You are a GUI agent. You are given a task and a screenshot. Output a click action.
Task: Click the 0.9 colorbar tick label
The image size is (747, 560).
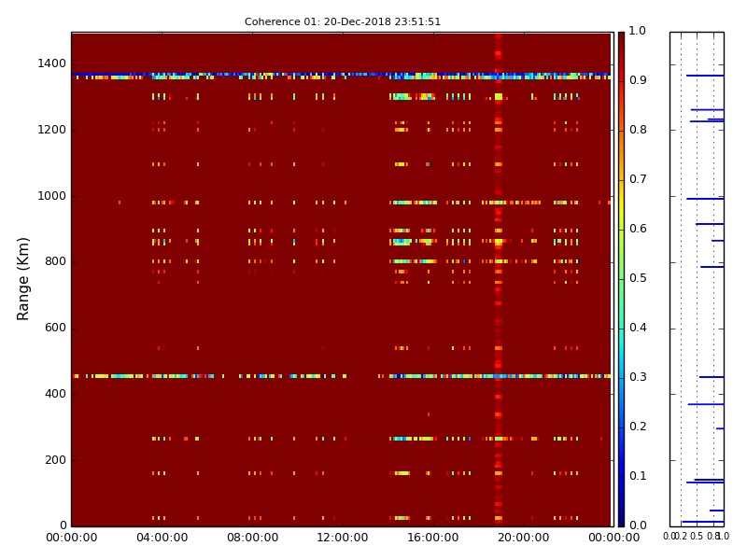pyautogui.click(x=637, y=80)
